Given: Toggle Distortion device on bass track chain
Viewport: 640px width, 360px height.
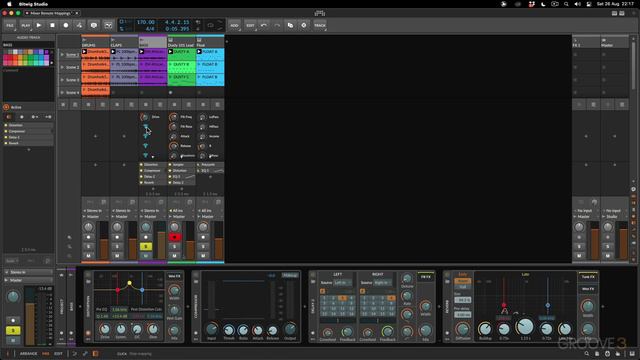Looking at the screenshot, I should tap(141, 164).
